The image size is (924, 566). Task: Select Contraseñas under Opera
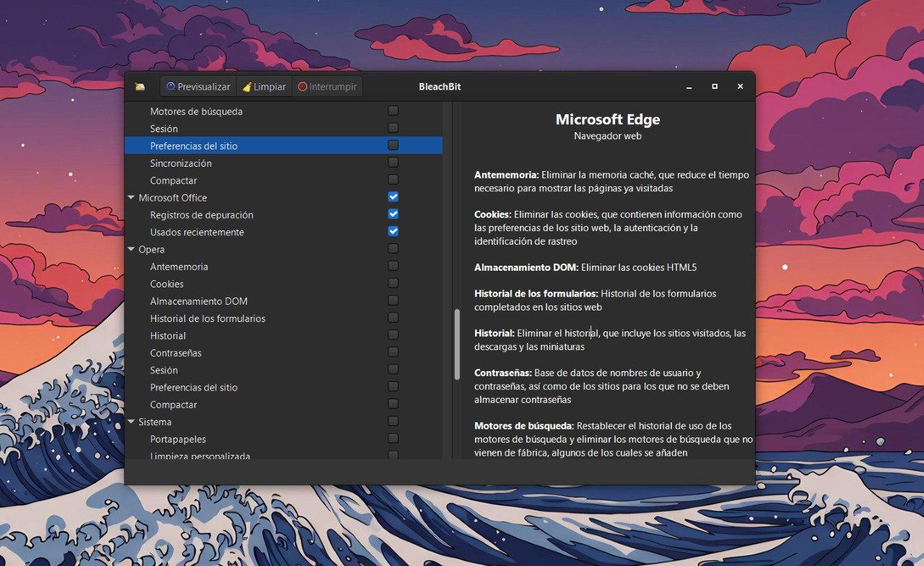point(284,353)
